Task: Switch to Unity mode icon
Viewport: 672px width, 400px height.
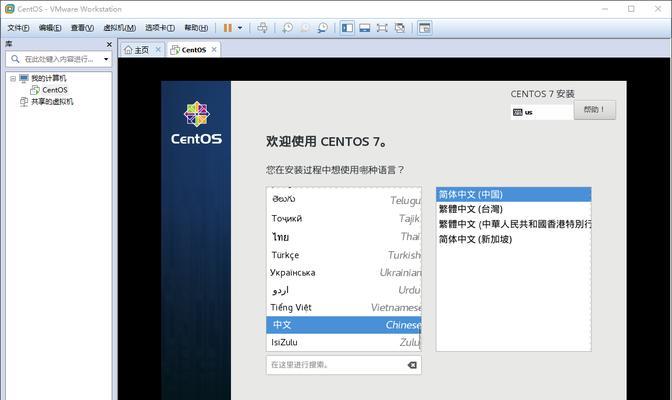Action: [x=400, y=28]
